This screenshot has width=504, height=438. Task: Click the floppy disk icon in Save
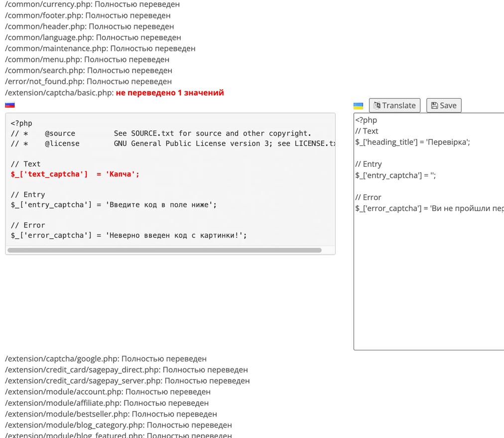click(434, 106)
